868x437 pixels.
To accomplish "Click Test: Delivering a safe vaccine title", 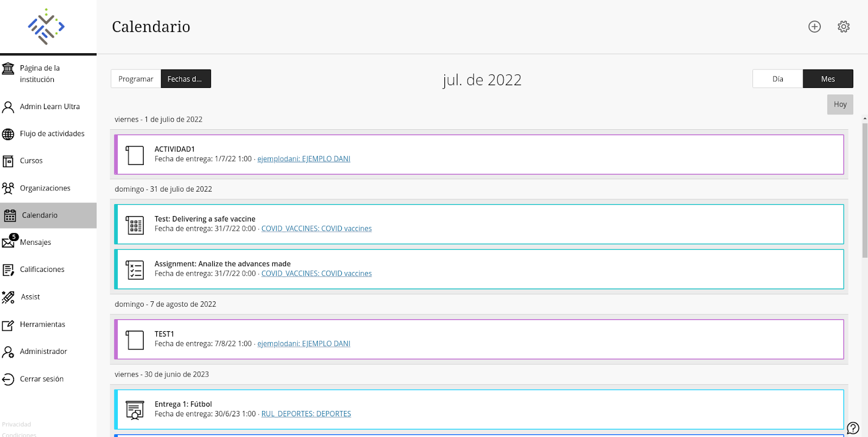I will [205, 219].
